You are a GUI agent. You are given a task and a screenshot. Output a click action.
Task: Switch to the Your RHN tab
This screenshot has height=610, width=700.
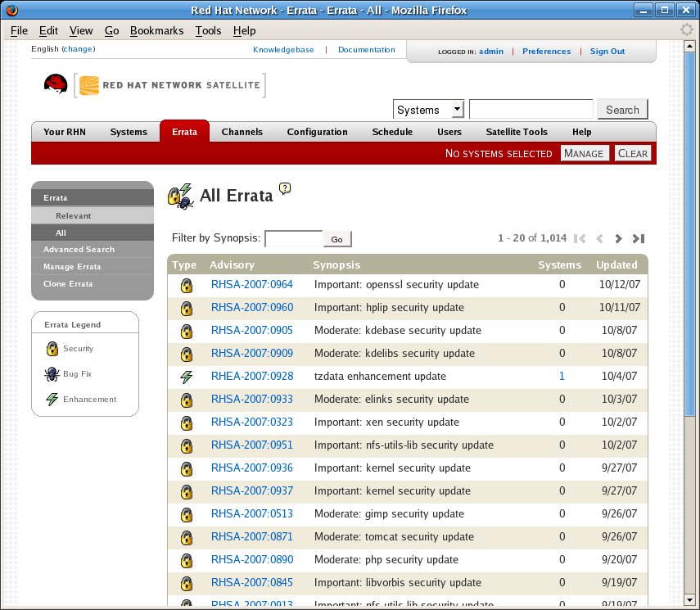[65, 132]
